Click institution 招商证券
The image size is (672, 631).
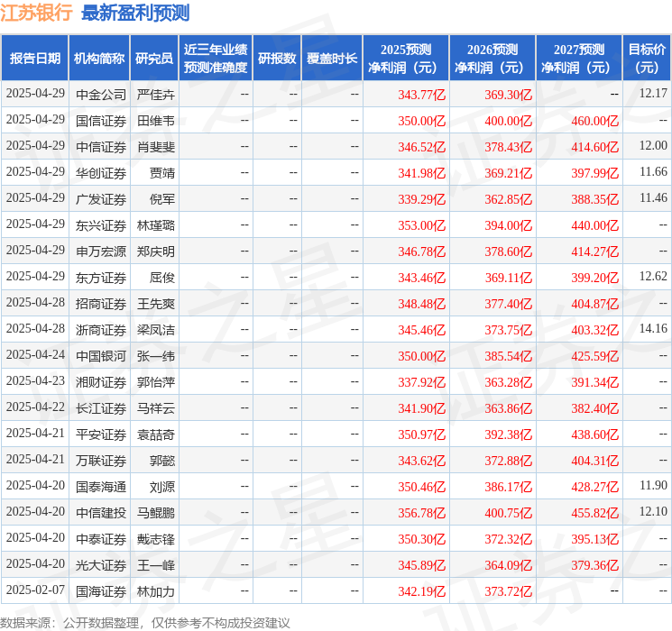point(101,304)
